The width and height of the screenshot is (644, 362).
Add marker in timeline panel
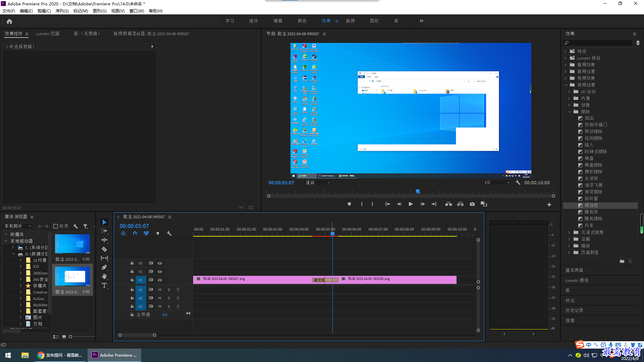(x=158, y=233)
